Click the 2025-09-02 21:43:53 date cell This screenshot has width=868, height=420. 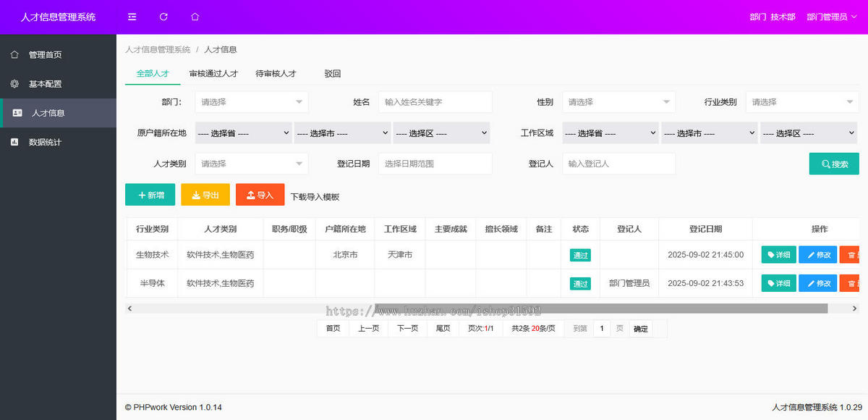705,283
